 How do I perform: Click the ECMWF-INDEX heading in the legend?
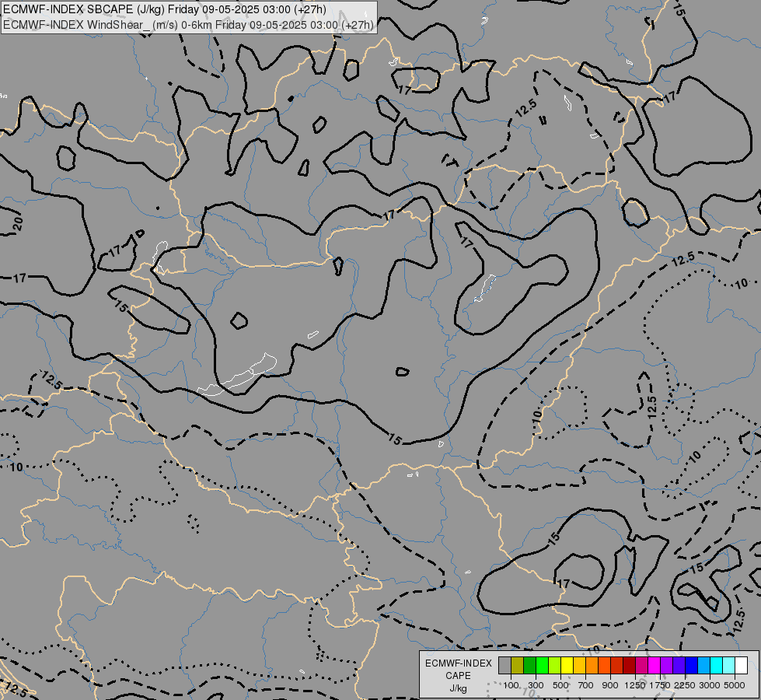pos(458,663)
